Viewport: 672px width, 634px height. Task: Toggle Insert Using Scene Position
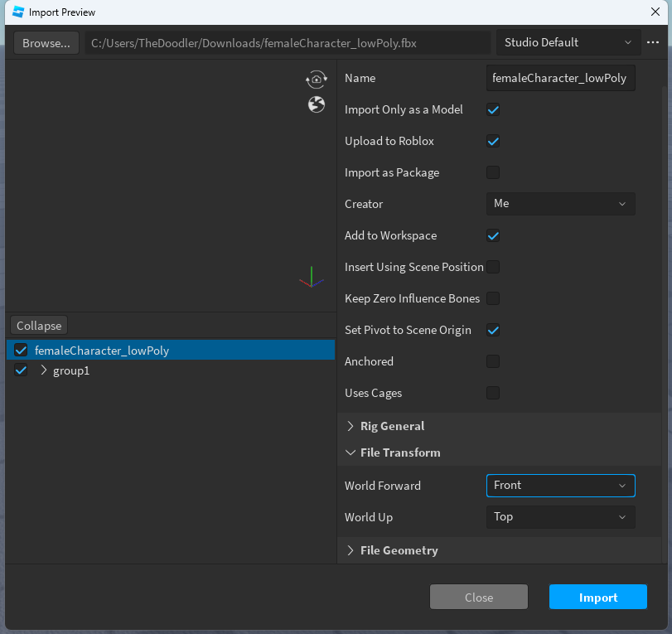pyautogui.click(x=493, y=267)
